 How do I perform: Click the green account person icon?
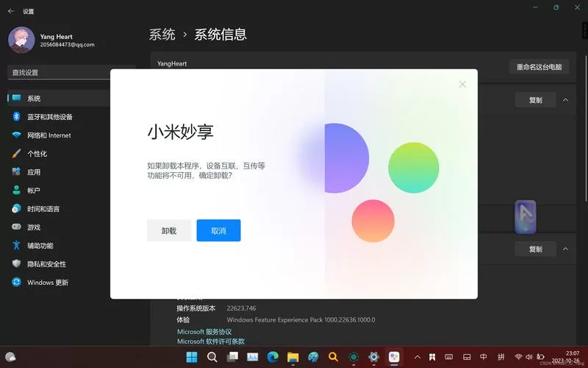16,190
